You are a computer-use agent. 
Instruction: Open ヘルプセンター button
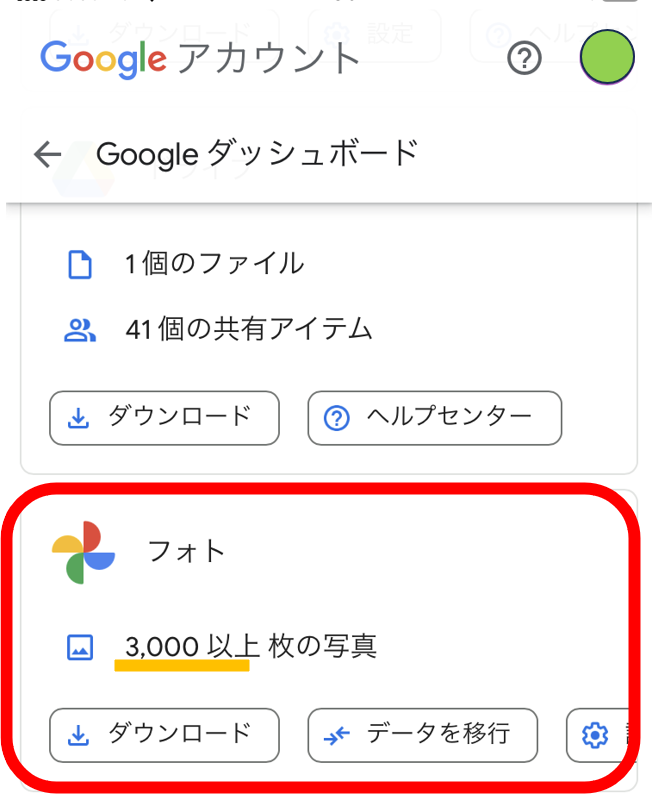[x=435, y=418]
